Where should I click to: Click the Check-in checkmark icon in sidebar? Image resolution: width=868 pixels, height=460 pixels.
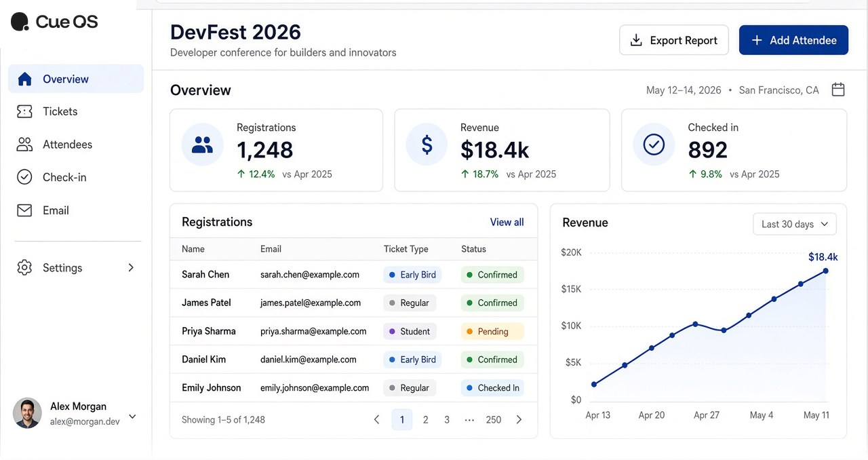[x=25, y=177]
